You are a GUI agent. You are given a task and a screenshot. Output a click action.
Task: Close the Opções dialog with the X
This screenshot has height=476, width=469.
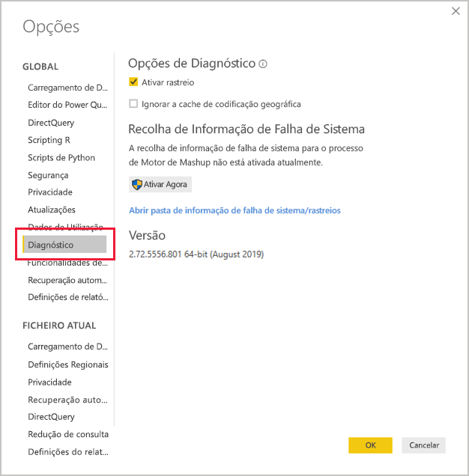(x=456, y=11)
